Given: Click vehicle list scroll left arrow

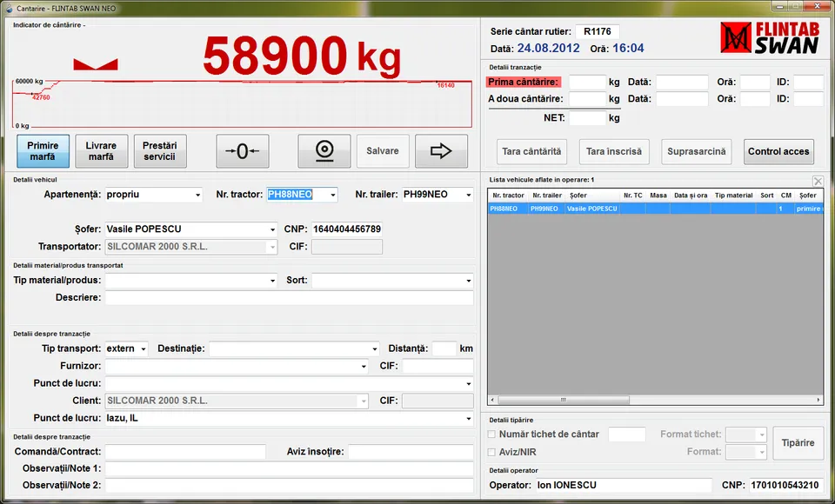Looking at the screenshot, I should point(492,400).
